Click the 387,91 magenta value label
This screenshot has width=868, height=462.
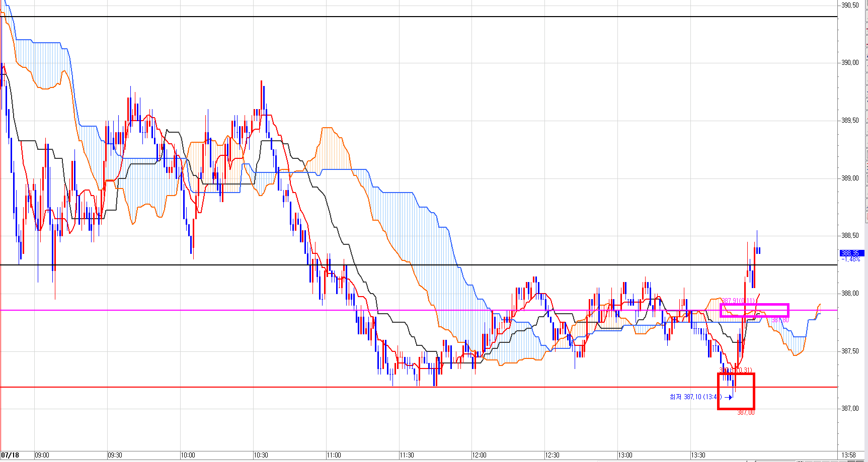[738, 301]
